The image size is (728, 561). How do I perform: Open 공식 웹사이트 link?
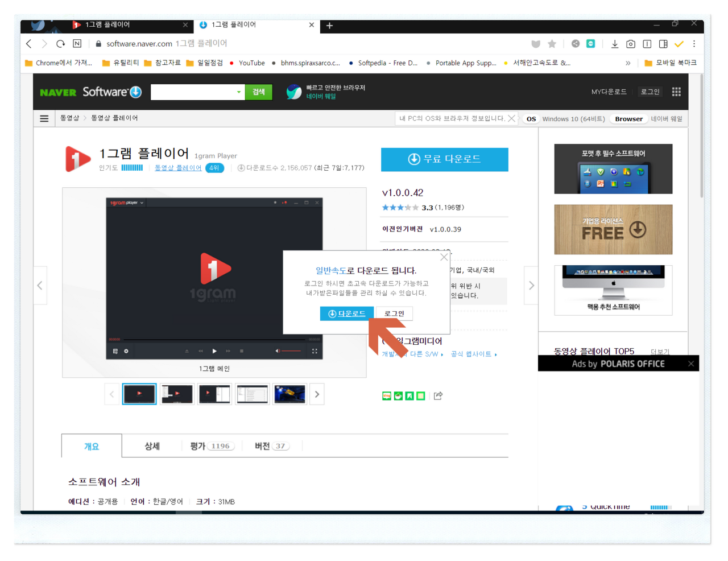pyautogui.click(x=474, y=354)
